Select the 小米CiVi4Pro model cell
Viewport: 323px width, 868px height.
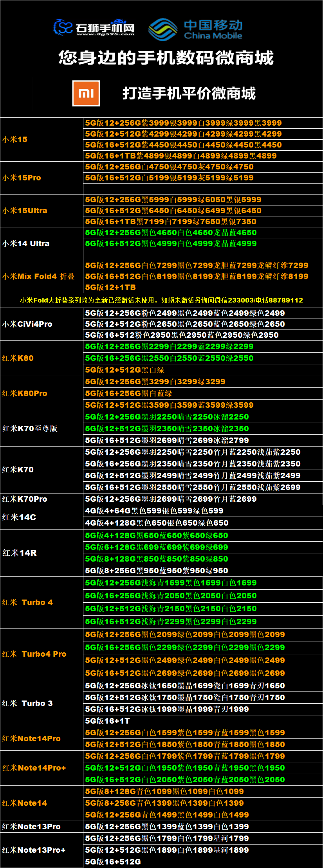[42, 324]
